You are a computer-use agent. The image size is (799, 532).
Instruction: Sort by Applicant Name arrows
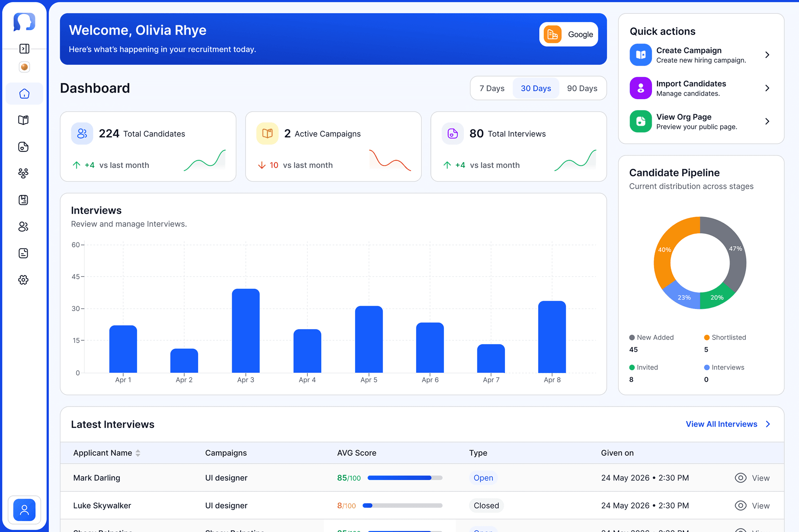(138, 453)
